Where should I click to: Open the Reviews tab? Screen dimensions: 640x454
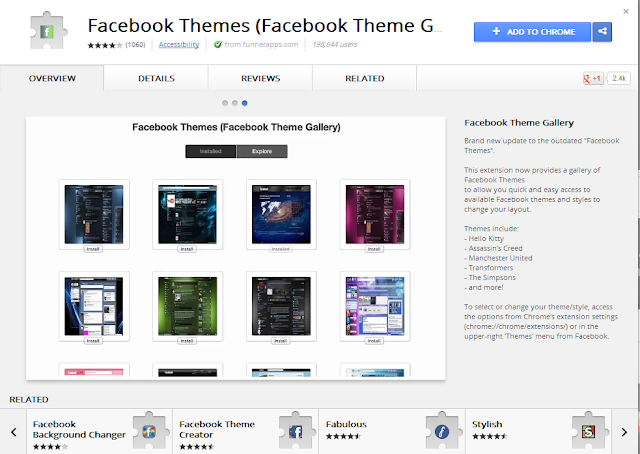coord(260,78)
